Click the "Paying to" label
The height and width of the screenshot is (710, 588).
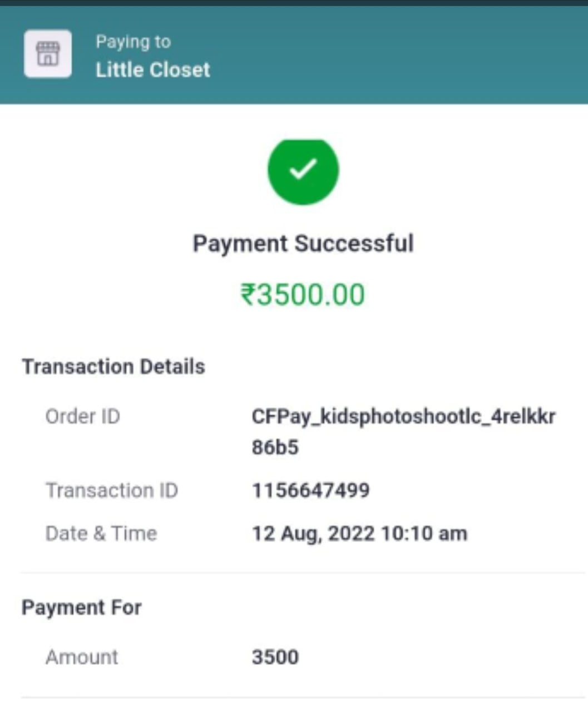(x=133, y=42)
